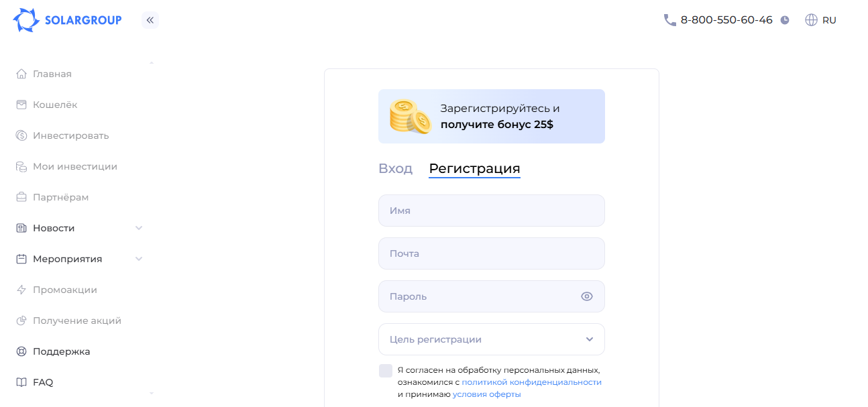The height and width of the screenshot is (407, 868).
Task: Click the FAQ book icon
Action: click(x=21, y=382)
